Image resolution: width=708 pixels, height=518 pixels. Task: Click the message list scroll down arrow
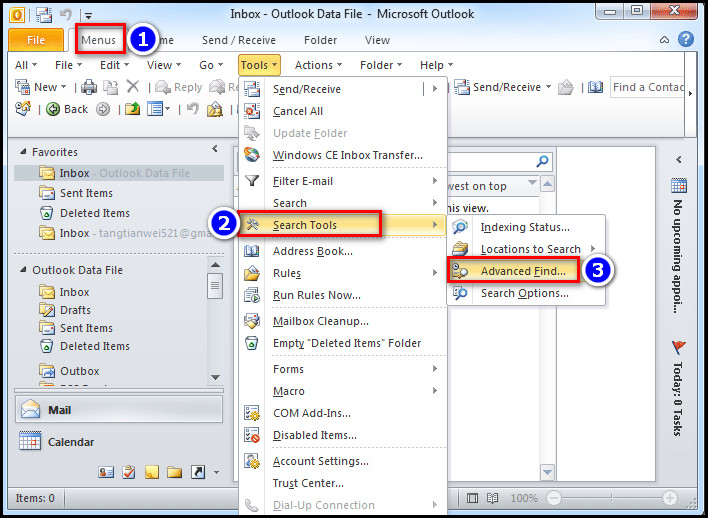click(547, 472)
